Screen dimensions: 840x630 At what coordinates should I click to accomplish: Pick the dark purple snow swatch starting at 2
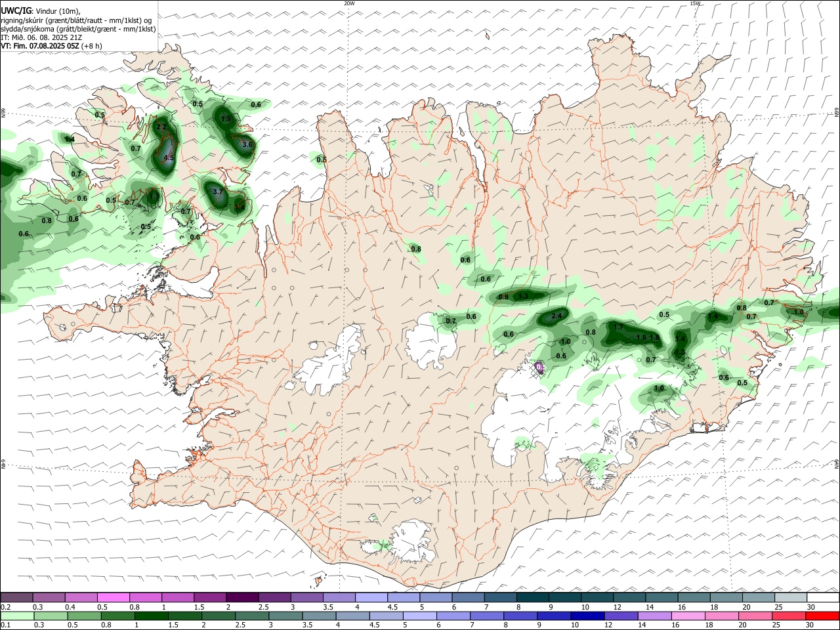point(241,597)
